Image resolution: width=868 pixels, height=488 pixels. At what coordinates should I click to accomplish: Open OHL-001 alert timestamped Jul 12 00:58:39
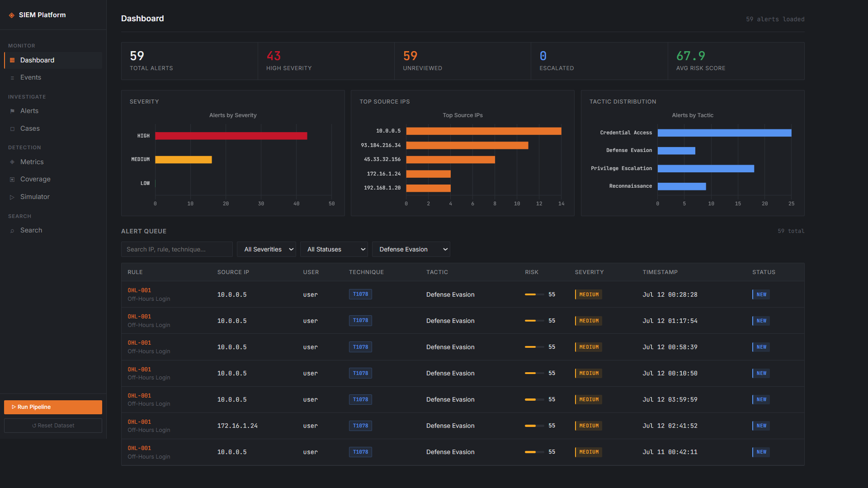[x=462, y=347]
